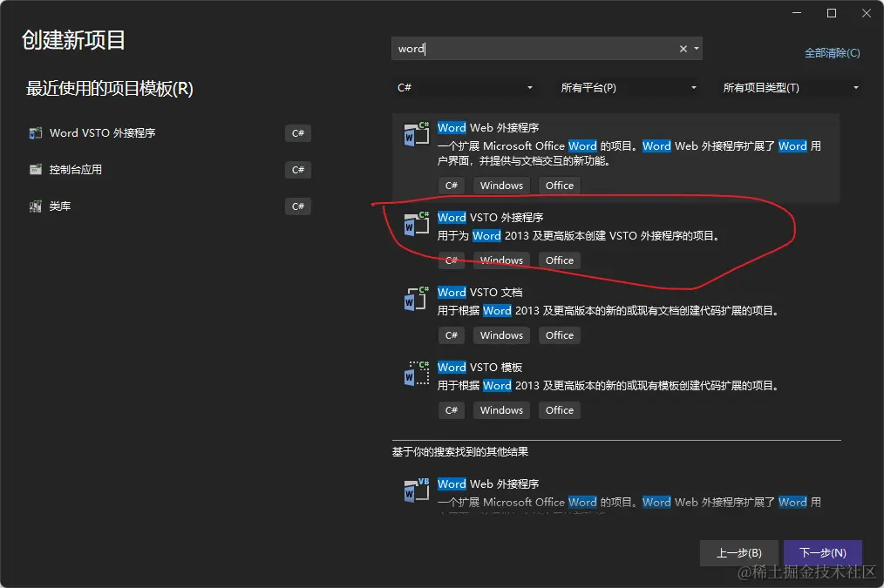This screenshot has height=588, width=884.
Task: Click the console application icon in recent templates
Action: click(36, 170)
